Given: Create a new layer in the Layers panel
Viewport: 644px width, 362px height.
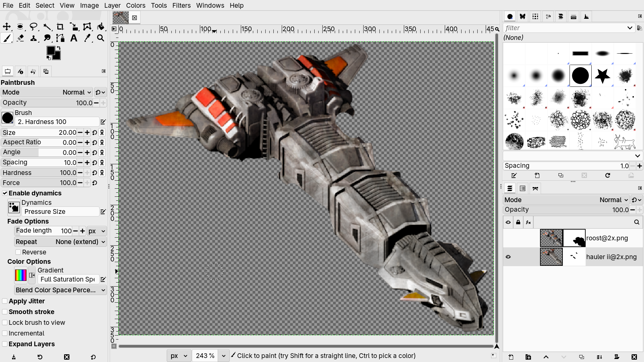Looking at the screenshot, I should pos(511,357).
